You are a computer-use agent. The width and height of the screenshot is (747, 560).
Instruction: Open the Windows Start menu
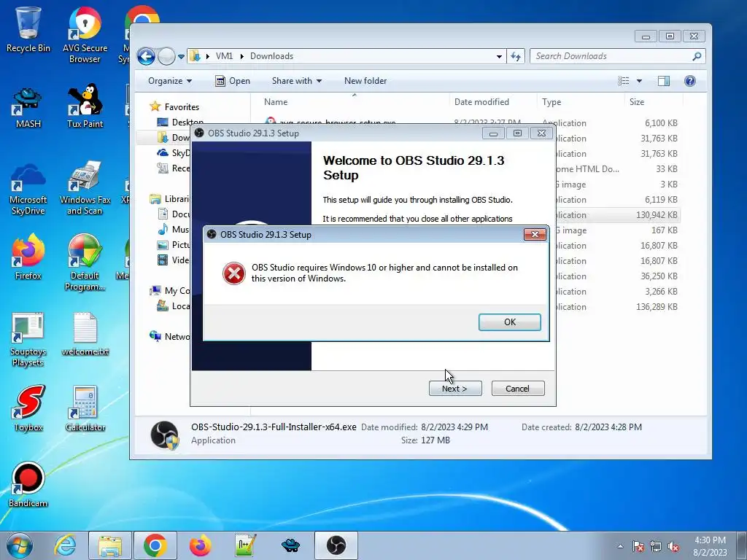(19, 545)
